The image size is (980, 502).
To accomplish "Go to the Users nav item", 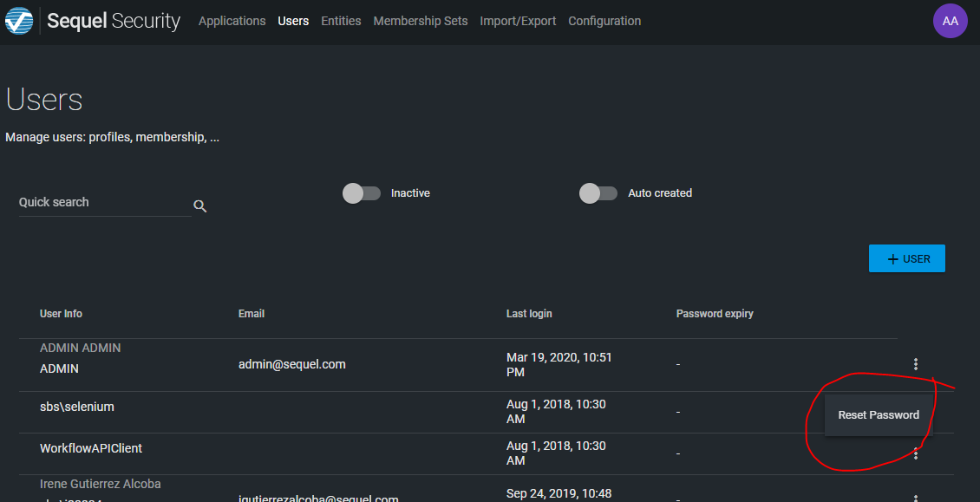I will click(293, 21).
